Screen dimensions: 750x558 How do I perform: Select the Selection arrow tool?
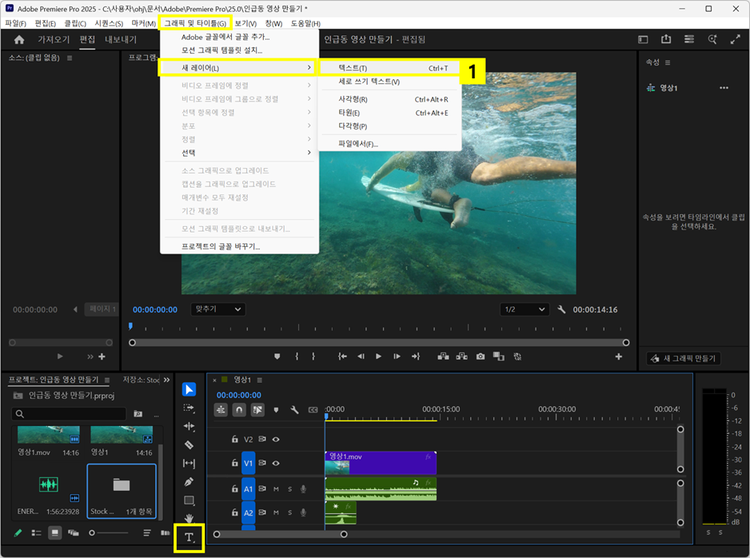coord(189,390)
